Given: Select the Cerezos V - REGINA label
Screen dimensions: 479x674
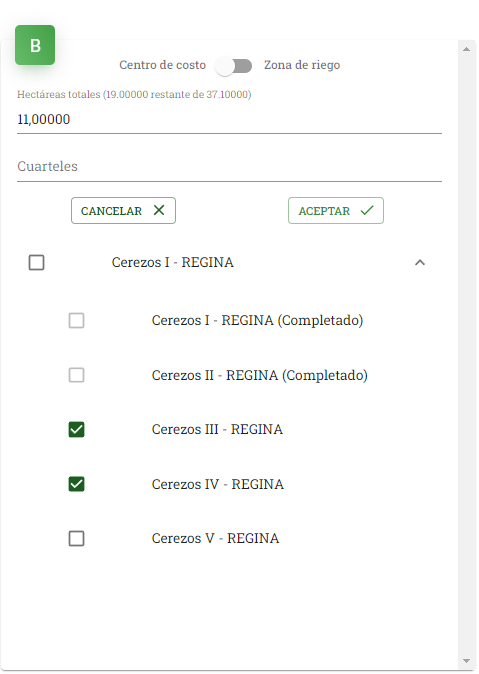Looking at the screenshot, I should pos(215,538).
